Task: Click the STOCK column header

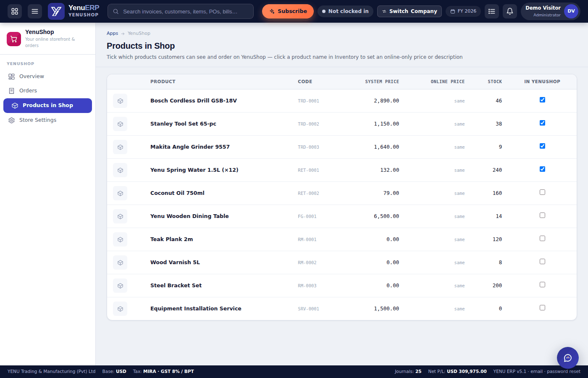Action: 495,81
